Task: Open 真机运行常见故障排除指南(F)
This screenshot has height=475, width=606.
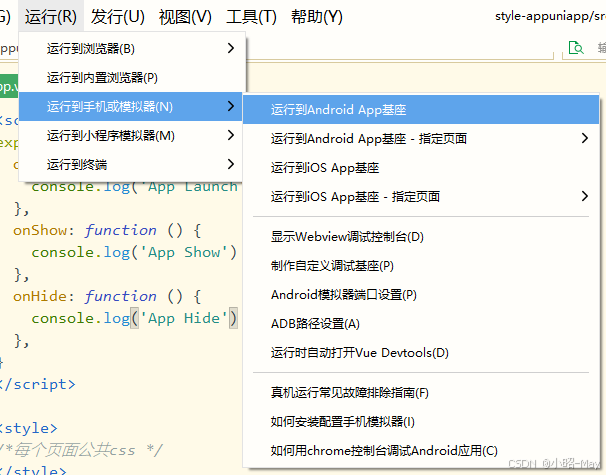Action: click(421, 393)
